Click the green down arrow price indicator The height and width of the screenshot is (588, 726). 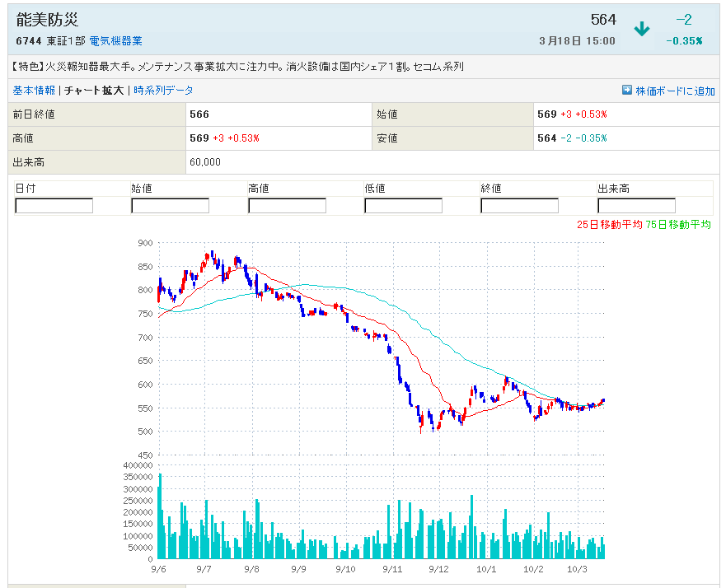point(641,30)
